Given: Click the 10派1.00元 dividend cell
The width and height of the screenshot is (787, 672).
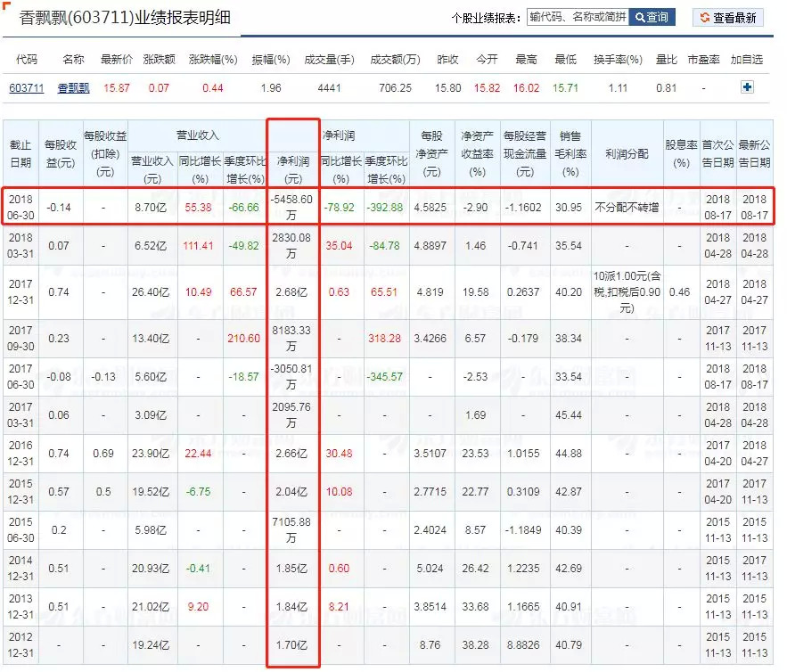Looking at the screenshot, I should tap(627, 292).
